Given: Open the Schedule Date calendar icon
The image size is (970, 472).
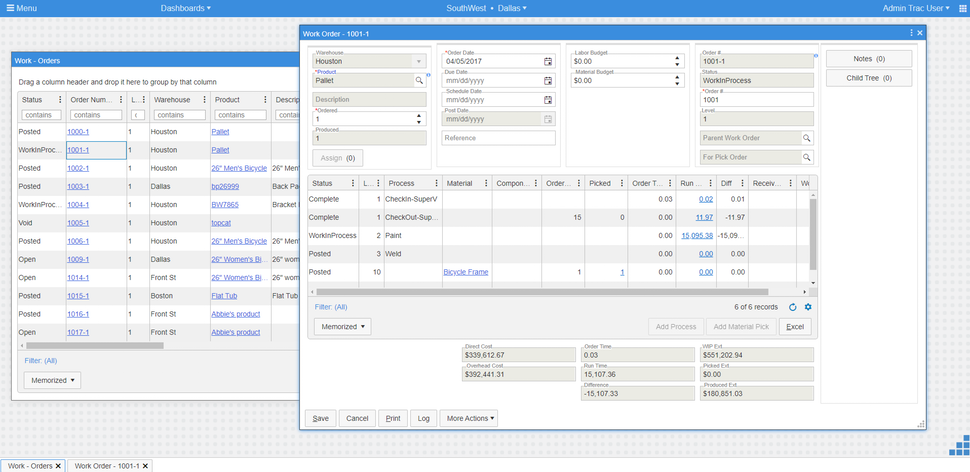Looking at the screenshot, I should point(547,100).
